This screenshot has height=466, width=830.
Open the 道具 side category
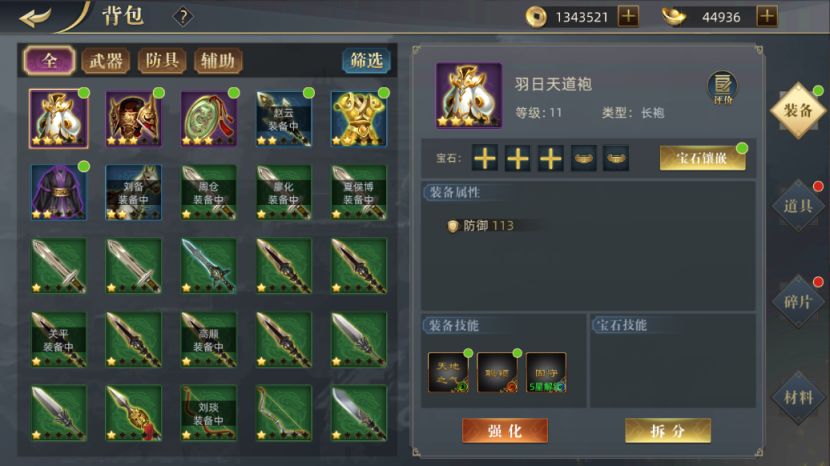(x=798, y=206)
